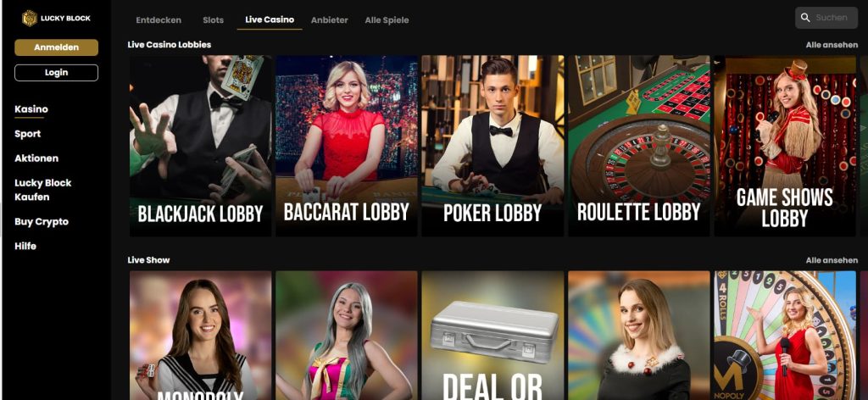Image resolution: width=868 pixels, height=400 pixels.
Task: Switch to the Slots tab
Action: click(x=213, y=20)
